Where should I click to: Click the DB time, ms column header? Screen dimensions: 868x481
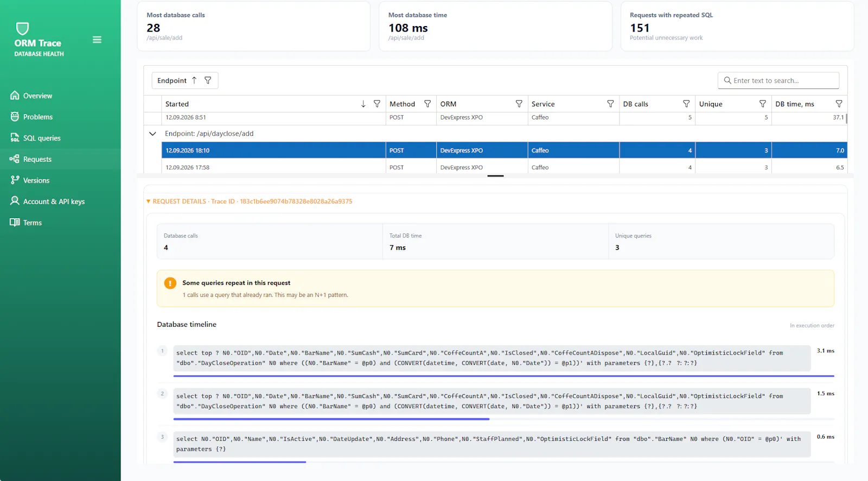[809, 104]
